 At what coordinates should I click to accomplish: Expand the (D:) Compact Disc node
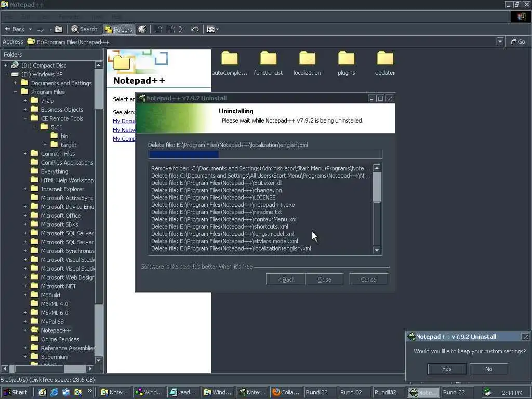5,65
